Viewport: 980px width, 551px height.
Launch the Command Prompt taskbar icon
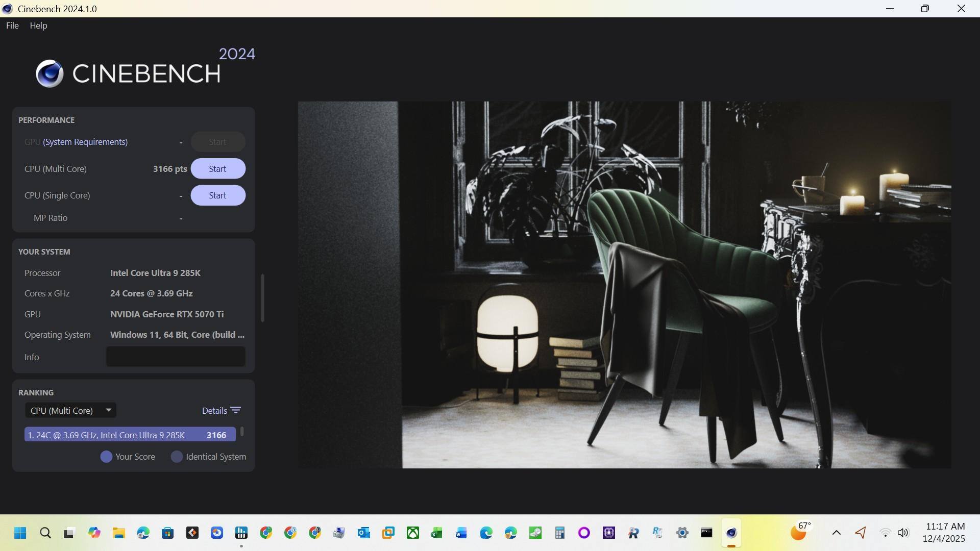click(x=706, y=533)
